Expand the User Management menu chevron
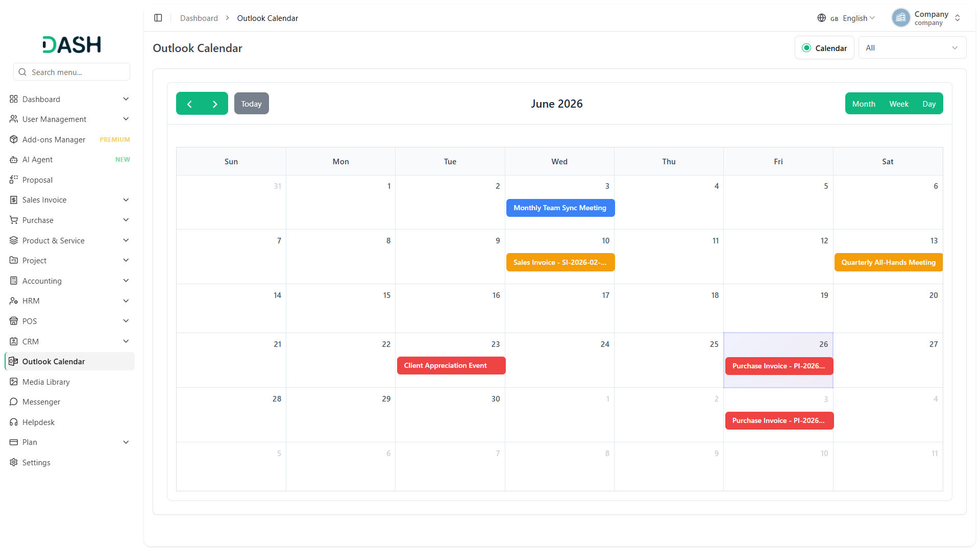Image resolution: width=980 pixels, height=551 pixels. [126, 119]
